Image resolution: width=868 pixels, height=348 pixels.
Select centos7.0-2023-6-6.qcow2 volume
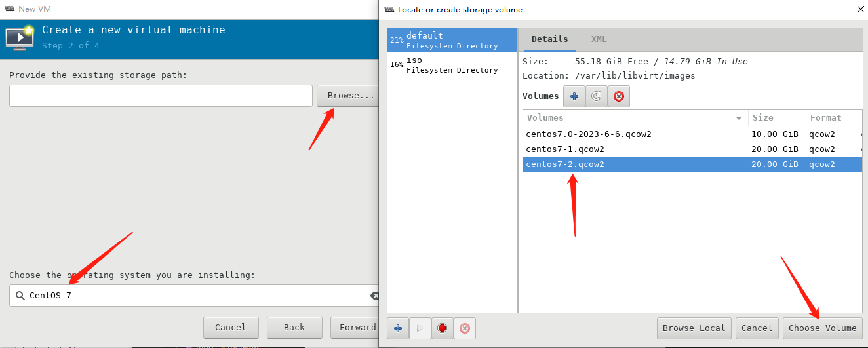coord(588,134)
